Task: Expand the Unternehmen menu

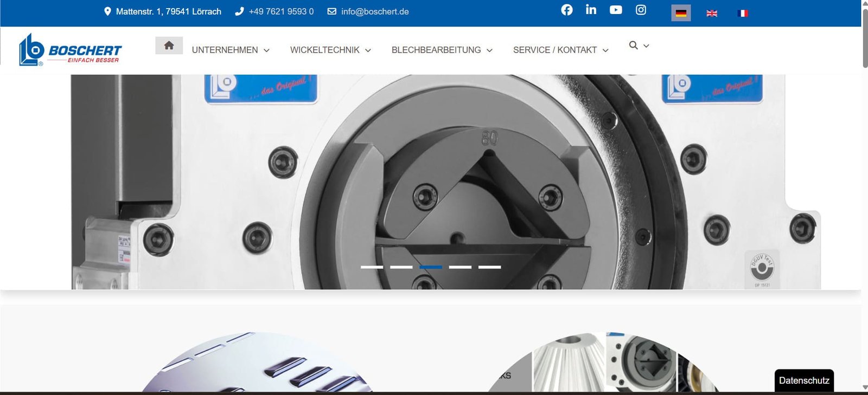Action: tap(231, 50)
